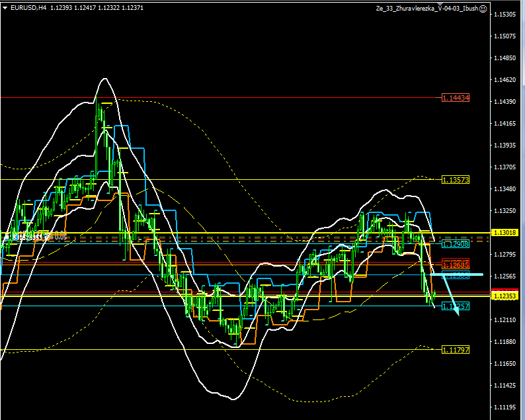Click the 1.11650 value on price scale
This screenshot has width=525, height=420.
click(x=505, y=363)
